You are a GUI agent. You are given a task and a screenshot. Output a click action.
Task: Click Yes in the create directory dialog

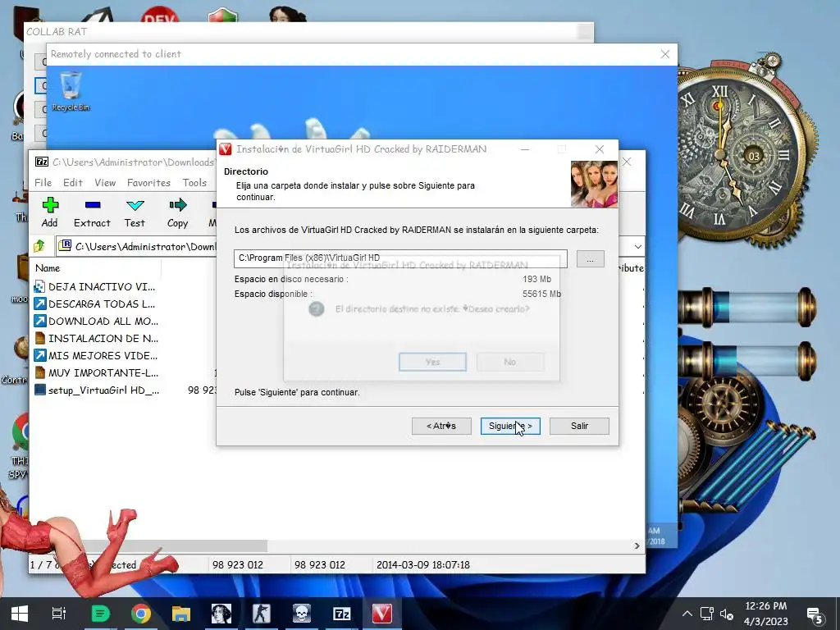(x=432, y=362)
